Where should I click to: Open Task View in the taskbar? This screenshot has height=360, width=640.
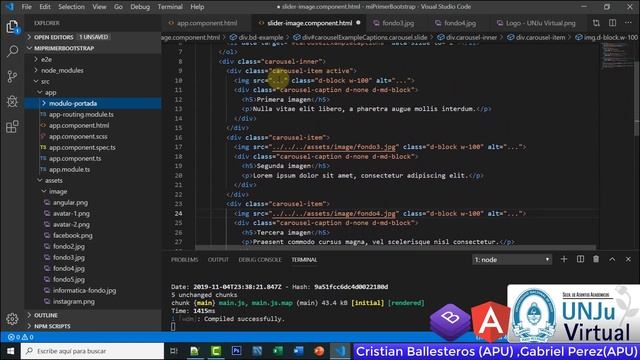pos(174,351)
